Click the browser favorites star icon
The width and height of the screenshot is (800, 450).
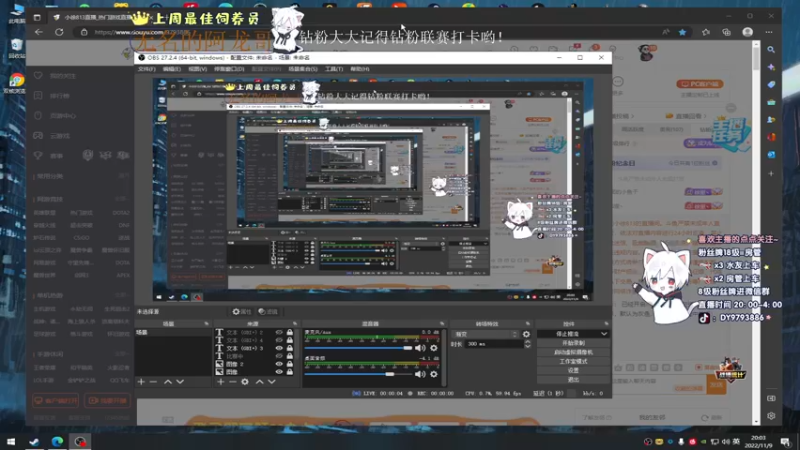[682, 32]
